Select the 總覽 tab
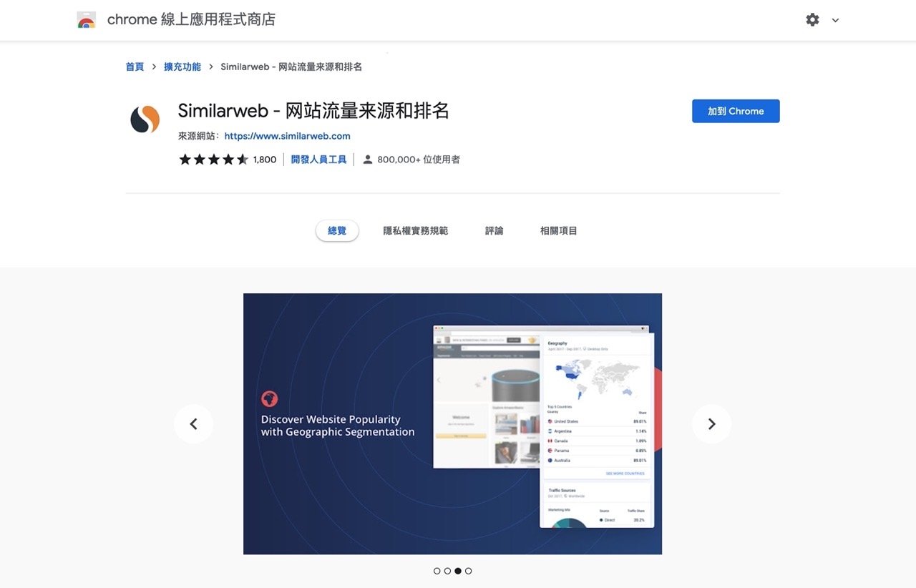The height and width of the screenshot is (588, 916). coord(337,230)
